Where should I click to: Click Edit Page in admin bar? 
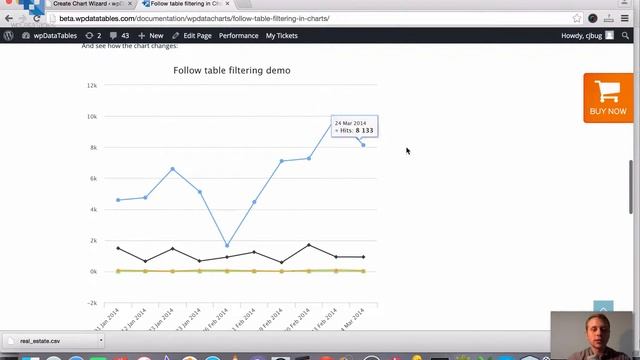[192, 36]
